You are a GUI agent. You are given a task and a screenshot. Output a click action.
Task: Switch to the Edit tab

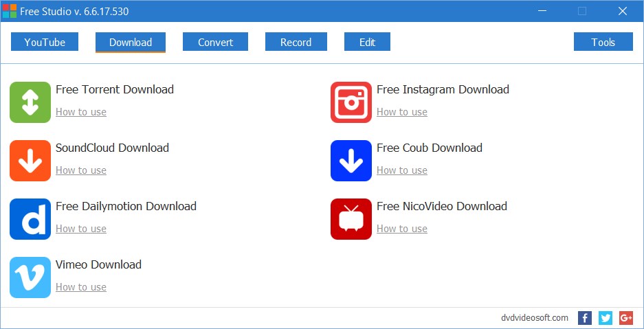click(x=367, y=42)
